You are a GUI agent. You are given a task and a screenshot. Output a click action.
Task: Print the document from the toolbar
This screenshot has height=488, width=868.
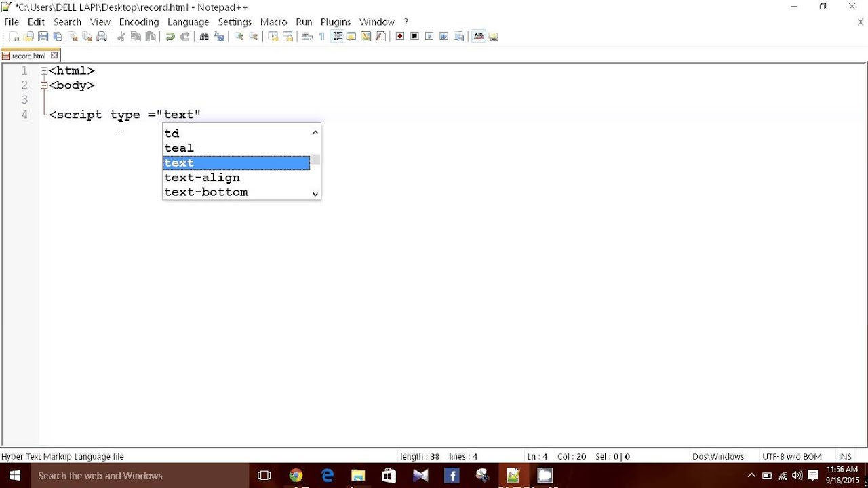102,37
